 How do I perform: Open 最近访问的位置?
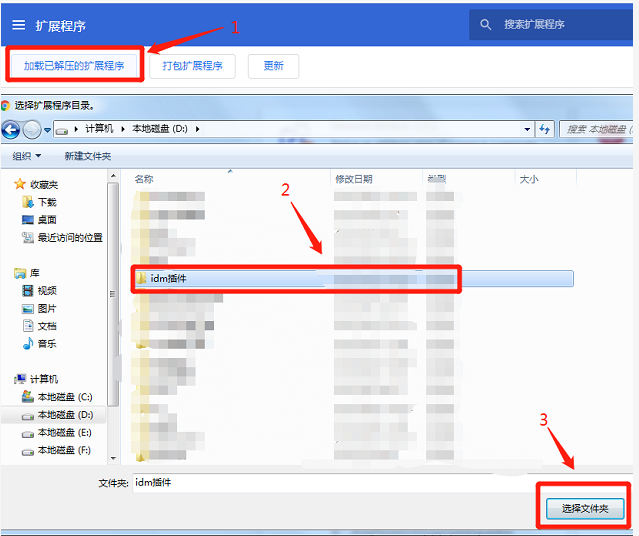tap(70, 238)
